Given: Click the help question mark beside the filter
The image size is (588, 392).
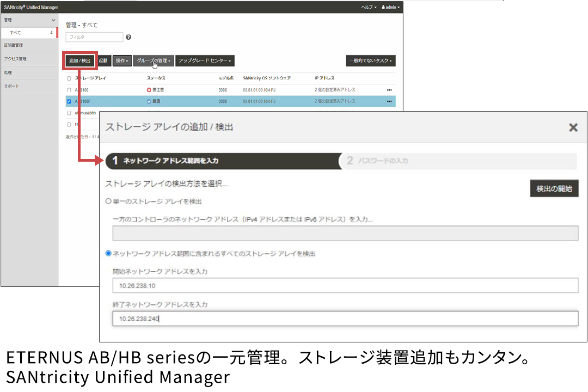Looking at the screenshot, I should (x=128, y=37).
